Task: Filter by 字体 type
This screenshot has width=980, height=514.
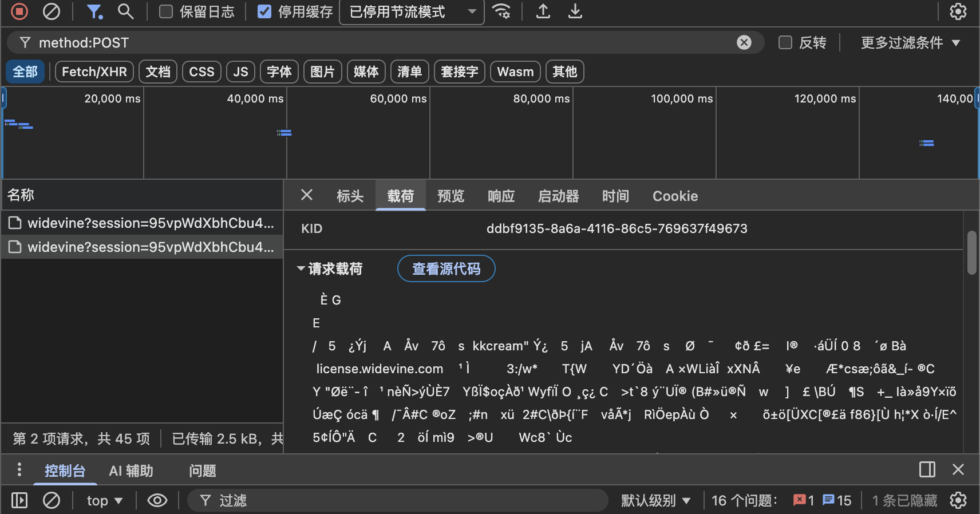Action: click(279, 72)
